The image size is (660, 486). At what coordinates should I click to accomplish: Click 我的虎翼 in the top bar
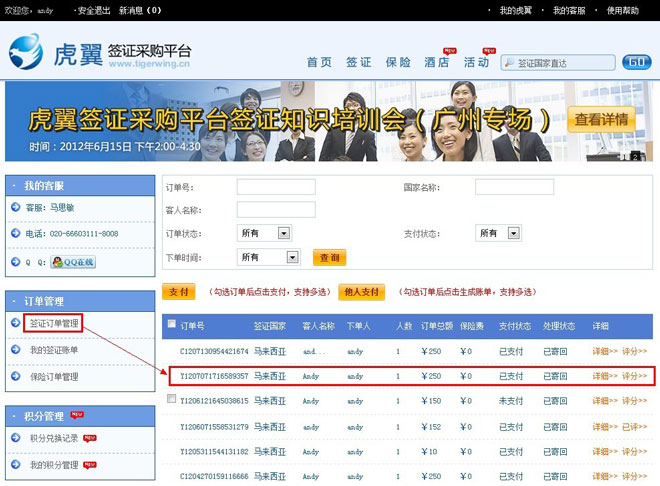[516, 11]
